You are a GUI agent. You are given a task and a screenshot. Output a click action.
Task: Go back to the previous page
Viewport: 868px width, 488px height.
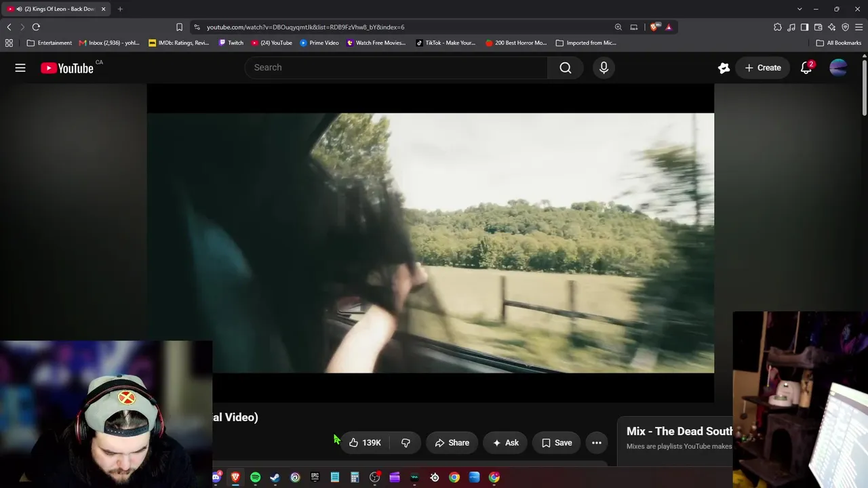pos(9,27)
